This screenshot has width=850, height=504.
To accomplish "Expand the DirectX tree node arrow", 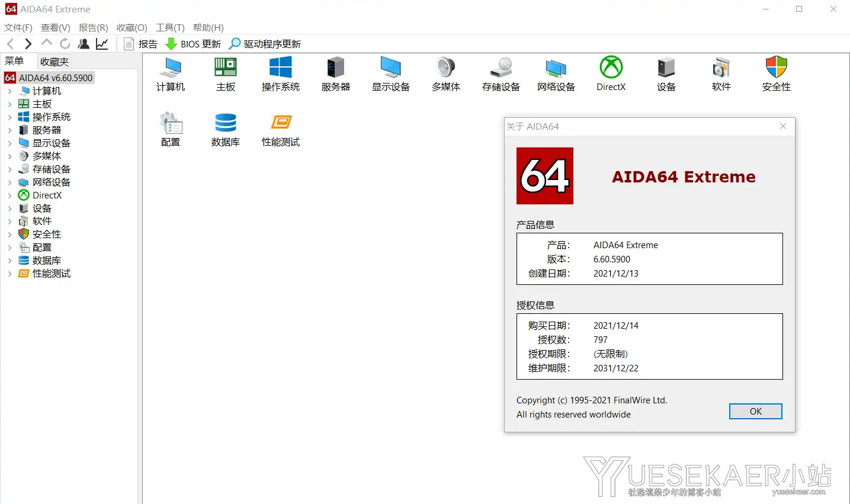I will pos(9,195).
